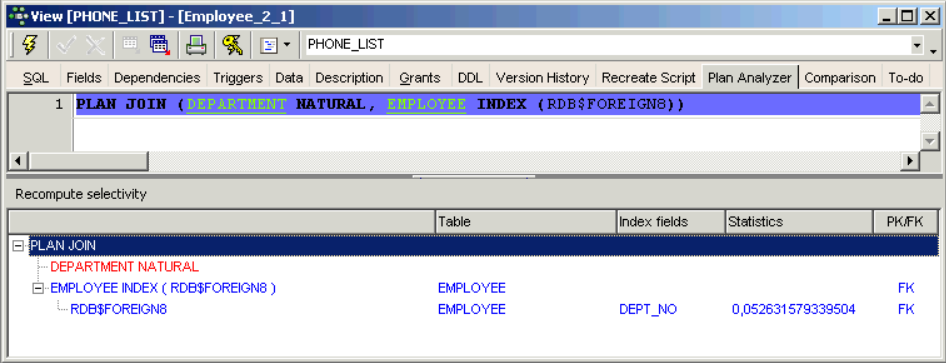Click the Statistics column header
Viewport: 946px width, 363px height.
click(x=799, y=222)
